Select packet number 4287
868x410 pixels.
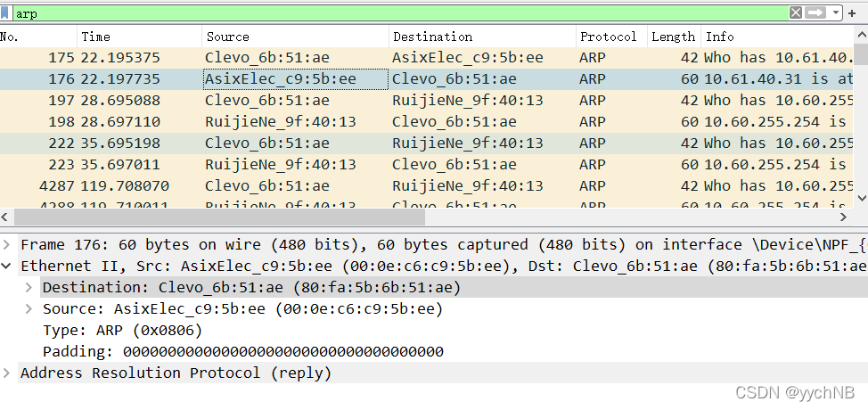[x=57, y=185]
